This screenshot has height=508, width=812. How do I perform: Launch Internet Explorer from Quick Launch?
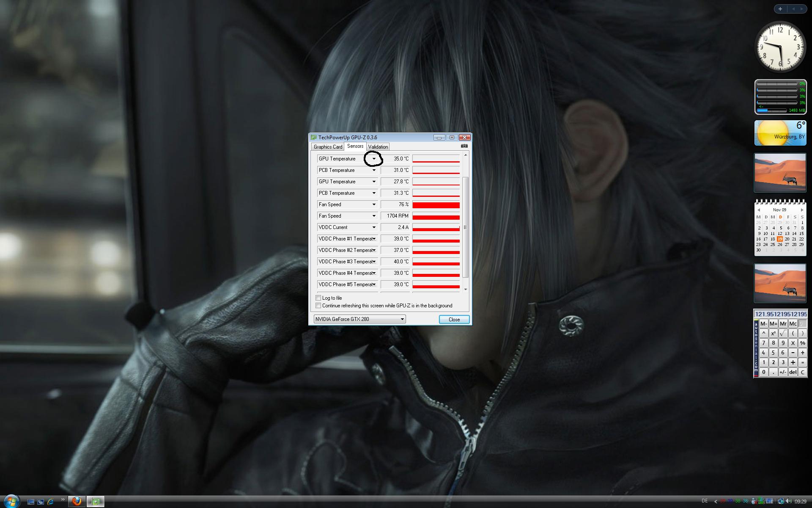(50, 502)
